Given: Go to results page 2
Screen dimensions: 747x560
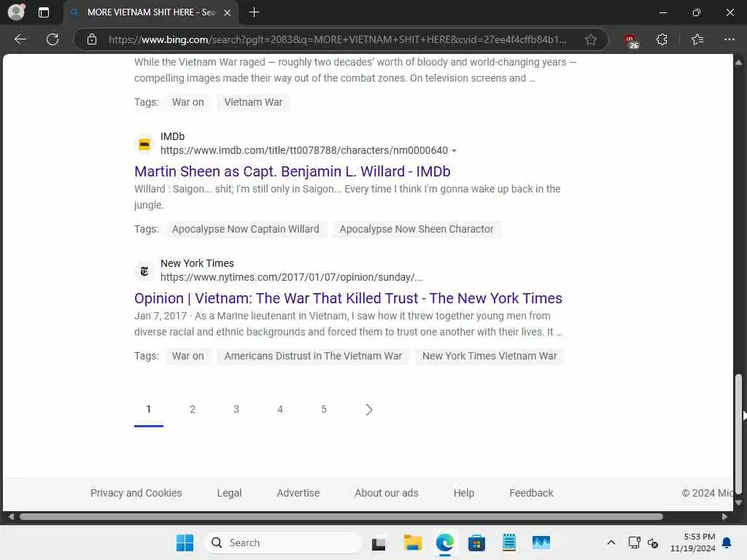Looking at the screenshot, I should coord(193,410).
